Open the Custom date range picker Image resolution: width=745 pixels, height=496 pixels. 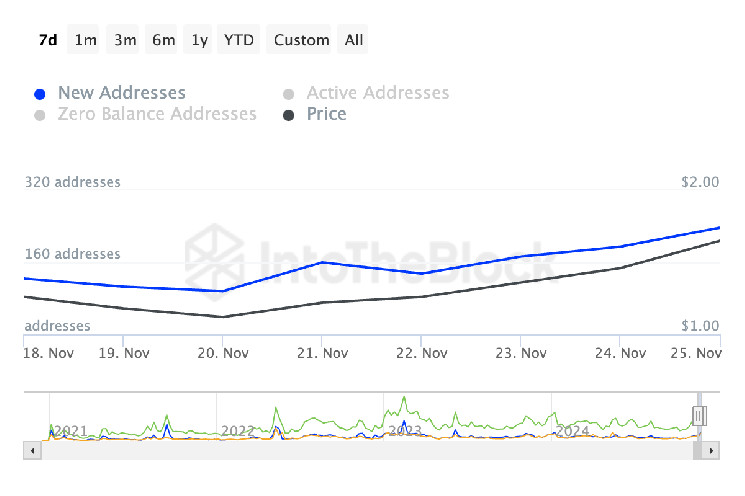300,39
